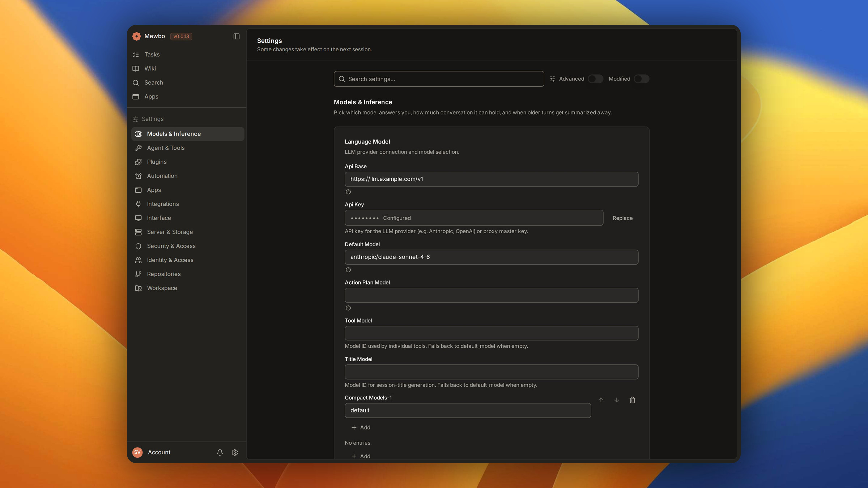The width and height of the screenshot is (868, 488).
Task: Click the Workspace folder icon
Action: (138, 288)
